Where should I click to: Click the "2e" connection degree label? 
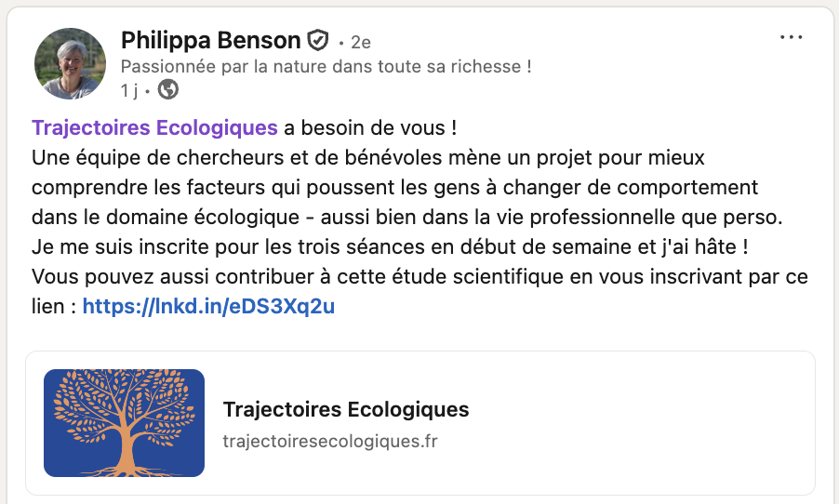click(x=361, y=43)
